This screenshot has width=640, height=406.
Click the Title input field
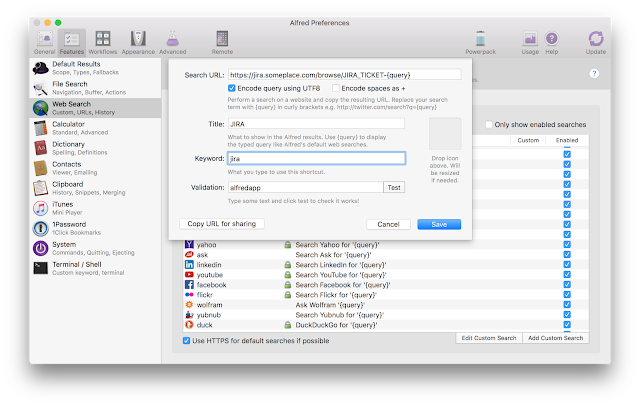[316, 124]
